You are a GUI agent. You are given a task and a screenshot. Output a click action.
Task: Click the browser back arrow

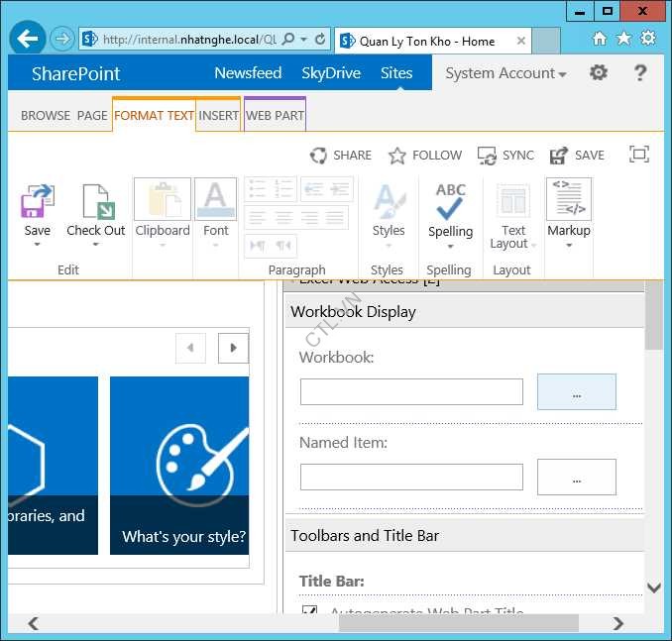[28, 40]
